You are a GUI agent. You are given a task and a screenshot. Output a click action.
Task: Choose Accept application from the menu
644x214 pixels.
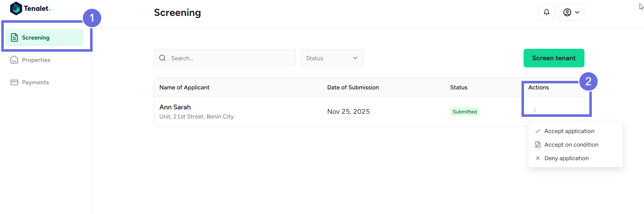coord(569,131)
